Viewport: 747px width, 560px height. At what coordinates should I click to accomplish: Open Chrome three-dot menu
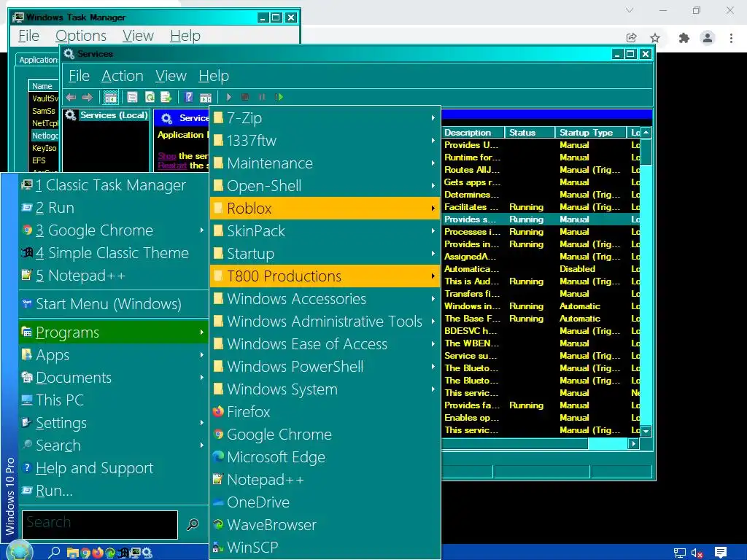coord(731,38)
